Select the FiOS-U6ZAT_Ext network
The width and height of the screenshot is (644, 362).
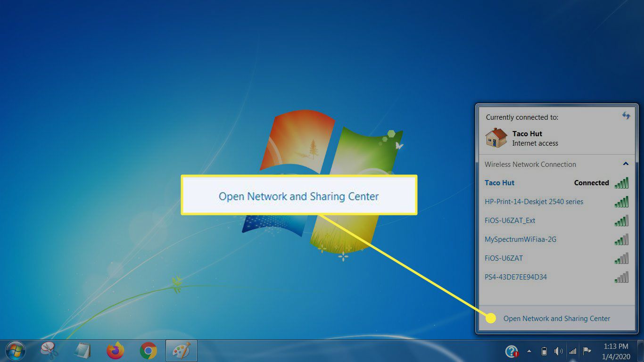pyautogui.click(x=557, y=221)
